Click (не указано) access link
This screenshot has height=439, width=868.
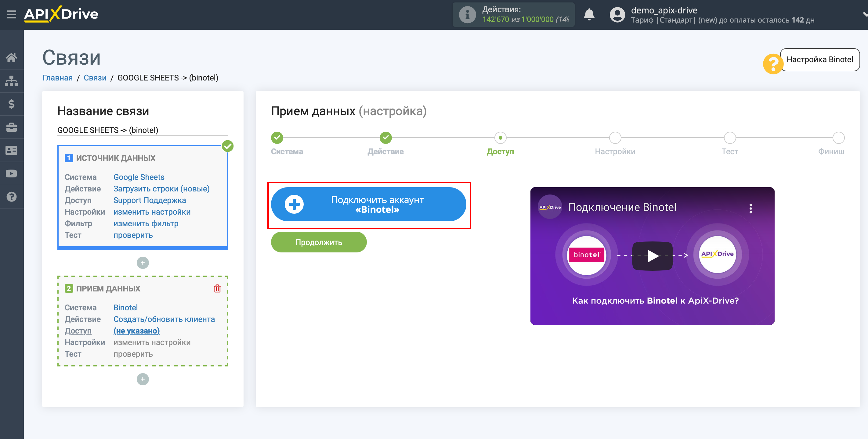tap(136, 330)
